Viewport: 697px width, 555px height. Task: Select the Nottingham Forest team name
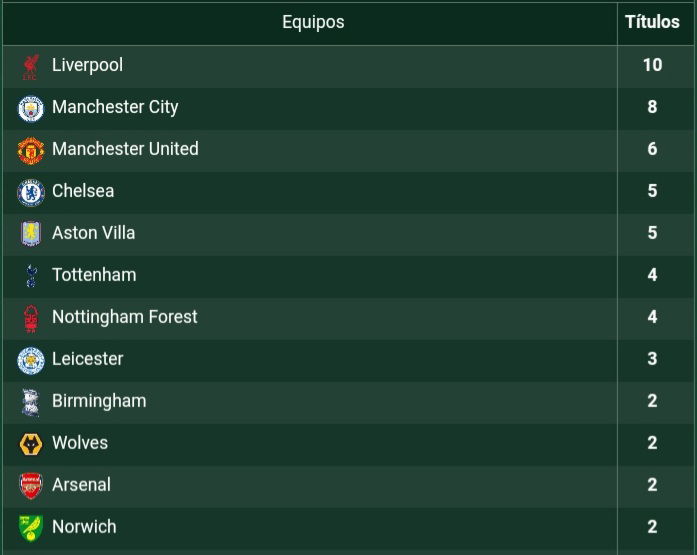coord(124,317)
